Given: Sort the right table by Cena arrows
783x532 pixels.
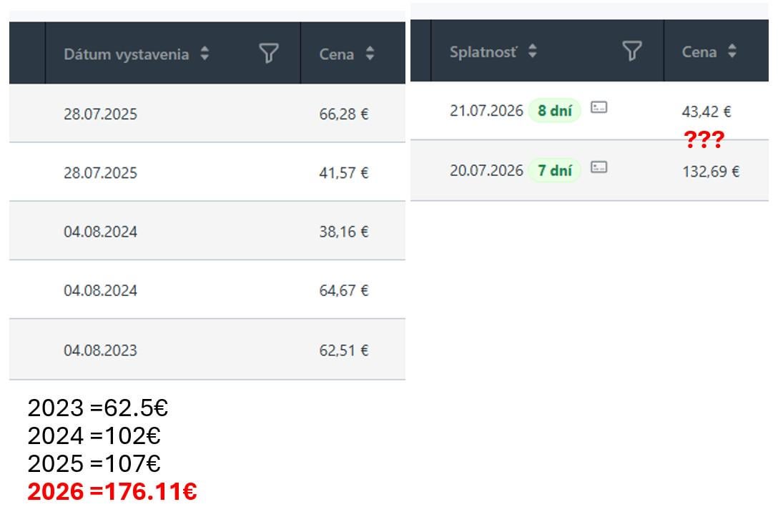Looking at the screenshot, I should [x=732, y=51].
